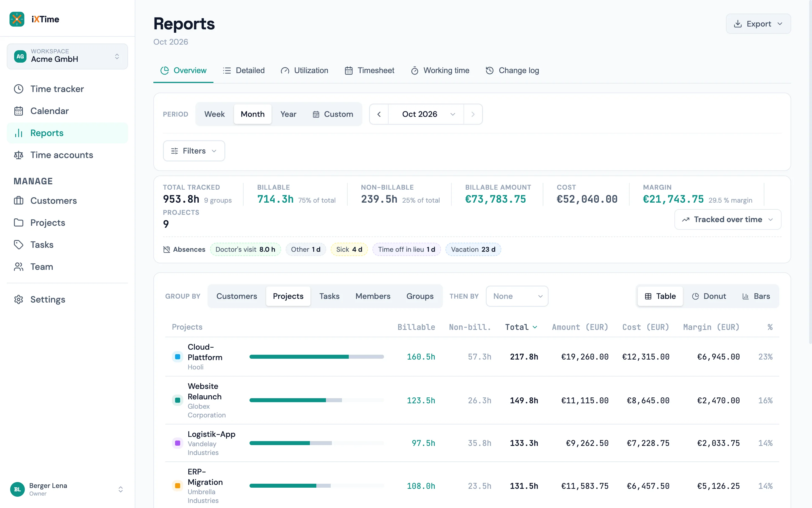Open the Change log tab
Image resolution: width=812 pixels, height=508 pixels.
pos(512,71)
